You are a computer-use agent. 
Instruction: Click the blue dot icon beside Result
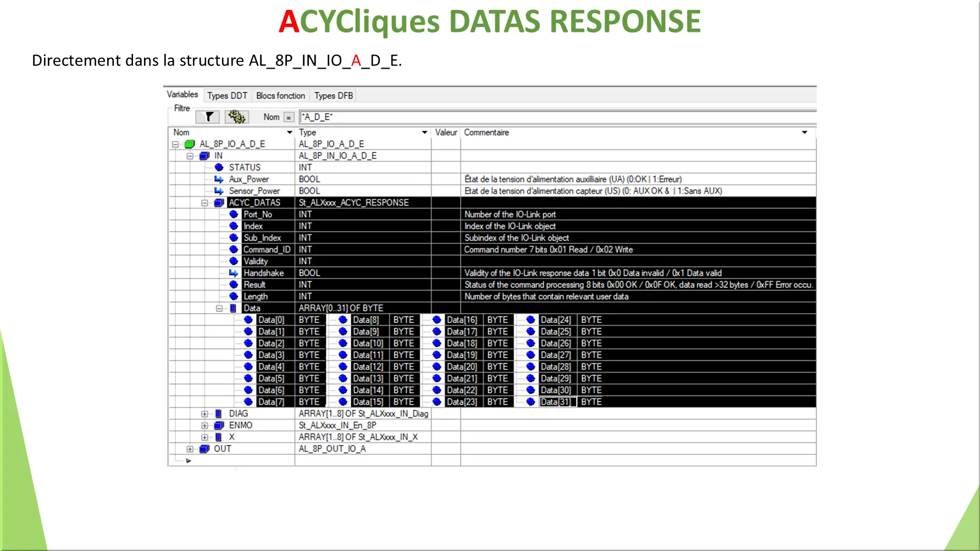click(234, 285)
